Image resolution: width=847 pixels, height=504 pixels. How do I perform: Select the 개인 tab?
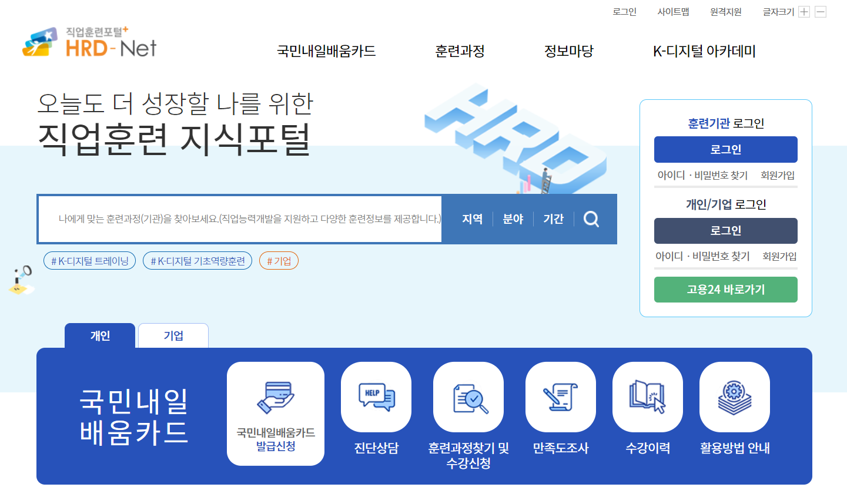click(100, 335)
